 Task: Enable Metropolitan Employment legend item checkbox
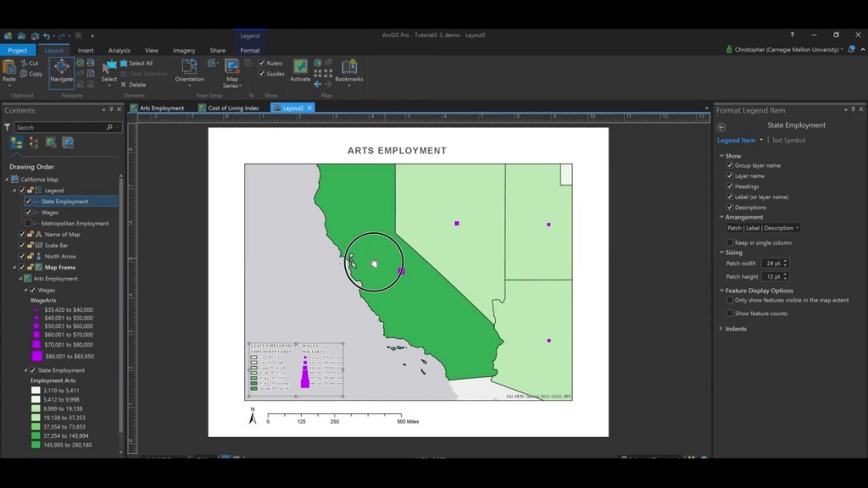[x=28, y=224]
